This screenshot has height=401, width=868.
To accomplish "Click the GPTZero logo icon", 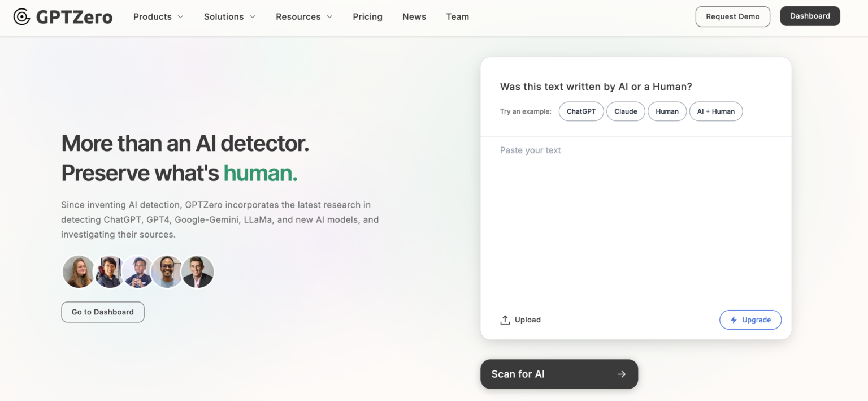I will click(21, 17).
